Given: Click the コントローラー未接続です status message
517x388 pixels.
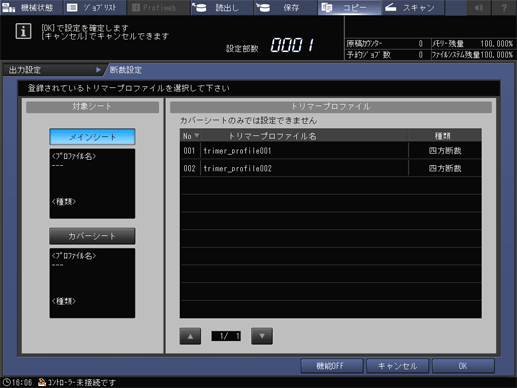Looking at the screenshot, I should pos(82,382).
